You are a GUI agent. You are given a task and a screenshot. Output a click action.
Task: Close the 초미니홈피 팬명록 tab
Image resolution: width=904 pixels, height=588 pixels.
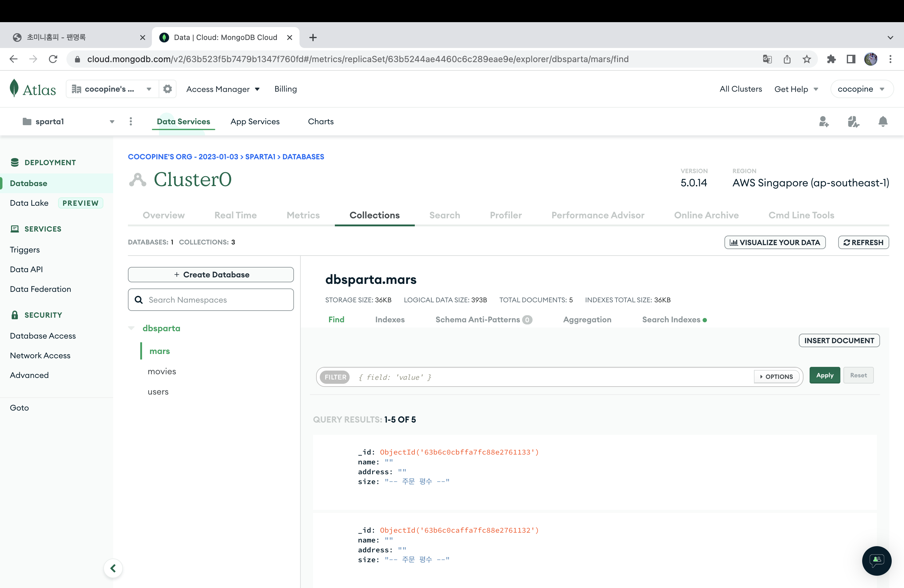pos(142,37)
